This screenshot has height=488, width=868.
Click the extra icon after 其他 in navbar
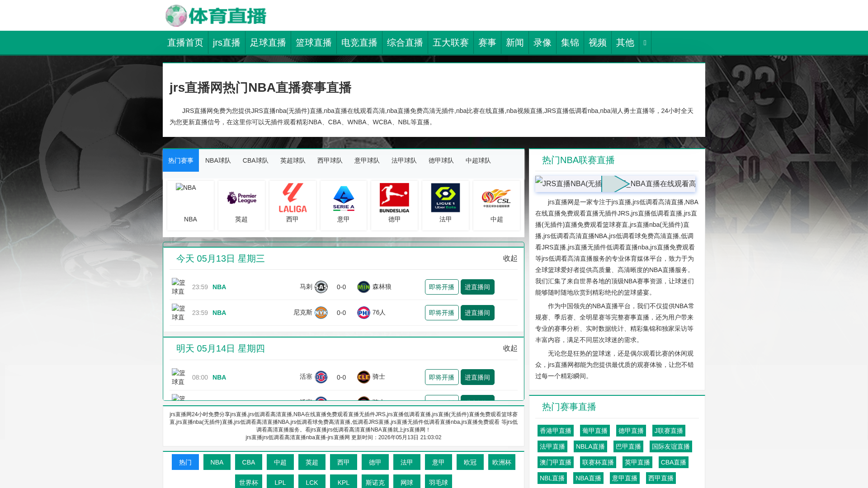click(x=645, y=42)
